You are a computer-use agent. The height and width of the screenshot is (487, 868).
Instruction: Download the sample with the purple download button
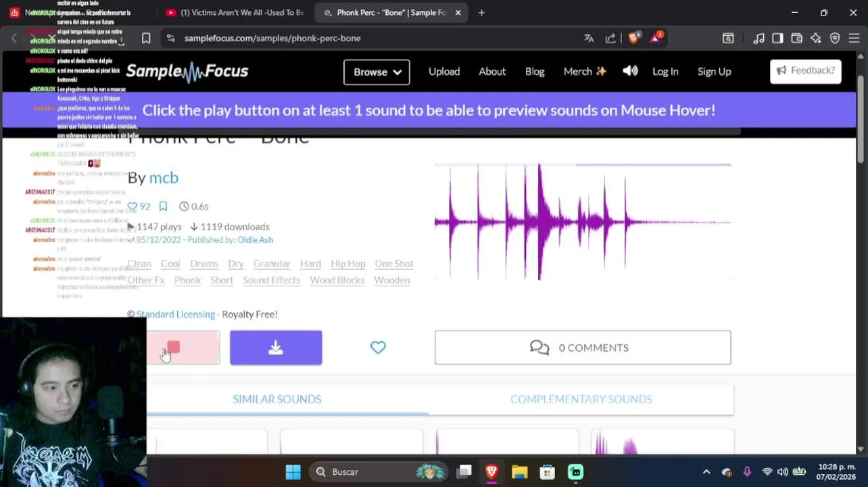click(x=276, y=348)
